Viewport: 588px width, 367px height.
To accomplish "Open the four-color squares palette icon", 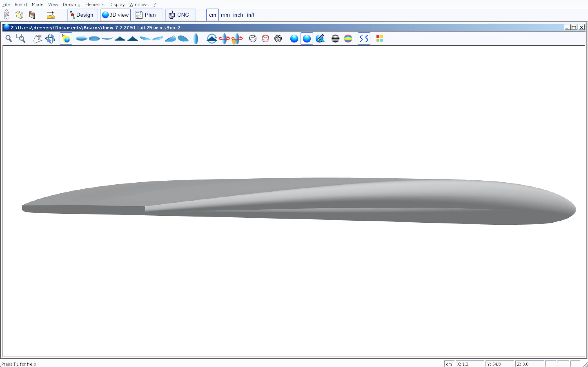I will click(x=380, y=39).
